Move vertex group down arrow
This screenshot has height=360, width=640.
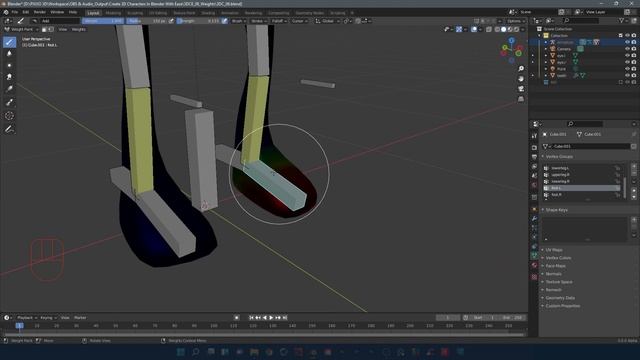click(634, 197)
